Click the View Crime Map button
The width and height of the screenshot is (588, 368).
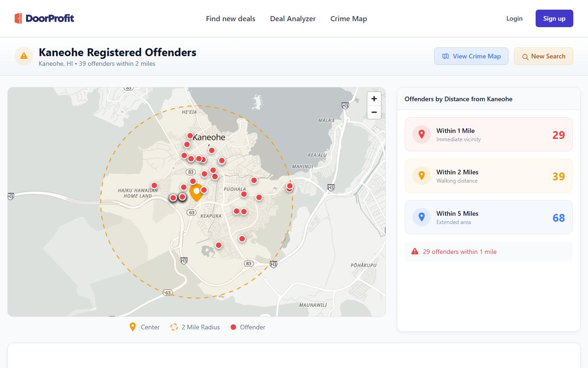click(x=471, y=56)
